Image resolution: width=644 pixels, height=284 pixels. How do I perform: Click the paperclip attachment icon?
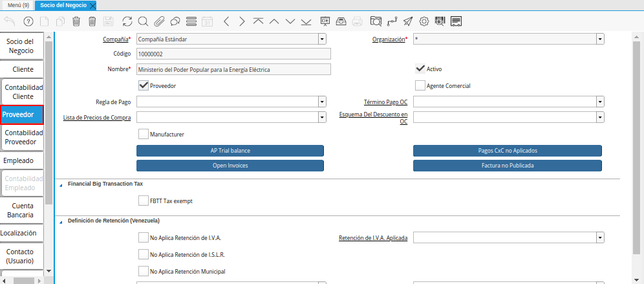tap(159, 21)
